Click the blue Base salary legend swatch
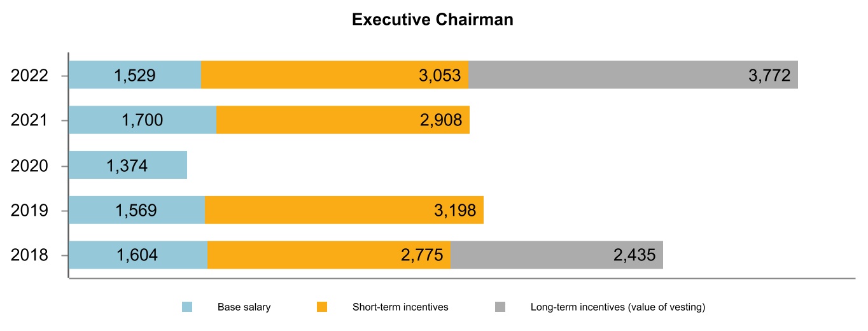The height and width of the screenshot is (331, 868). tap(187, 307)
